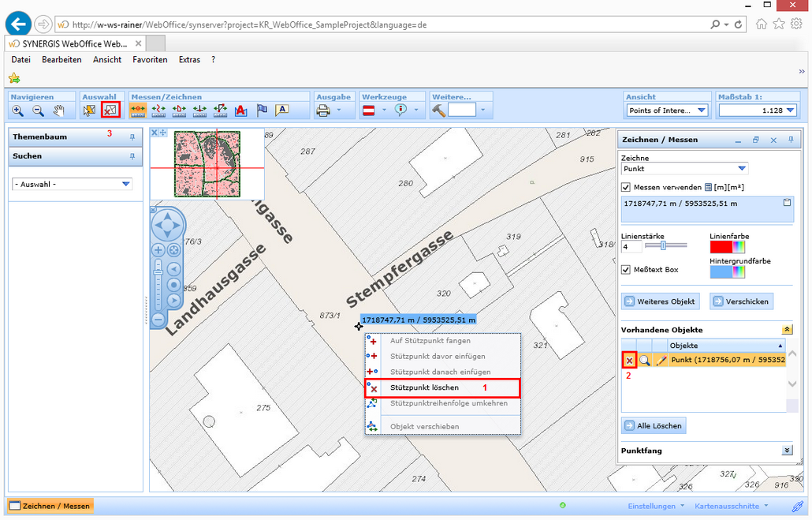Viewport: 812px width, 520px height.
Task: Uncheck the Meßtext Box checkbox
Action: (x=627, y=270)
